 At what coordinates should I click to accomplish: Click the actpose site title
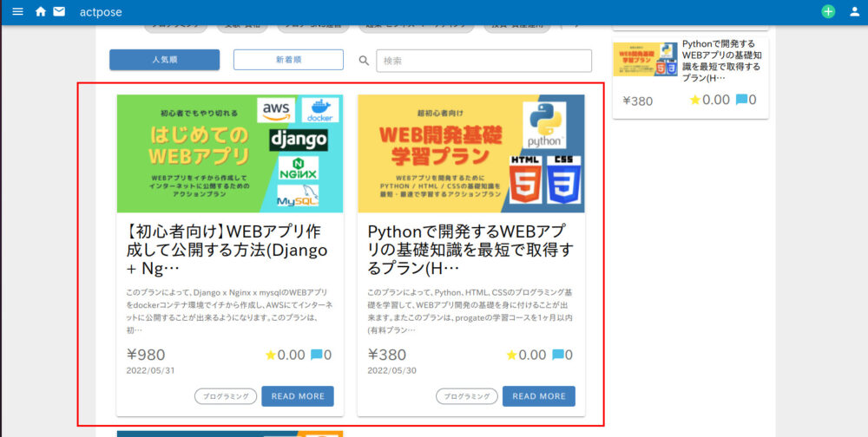click(101, 12)
